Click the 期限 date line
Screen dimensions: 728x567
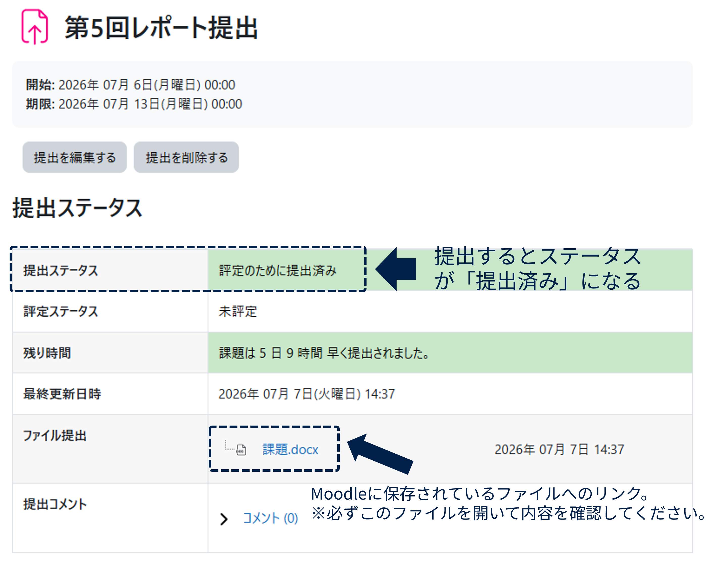coord(134,104)
